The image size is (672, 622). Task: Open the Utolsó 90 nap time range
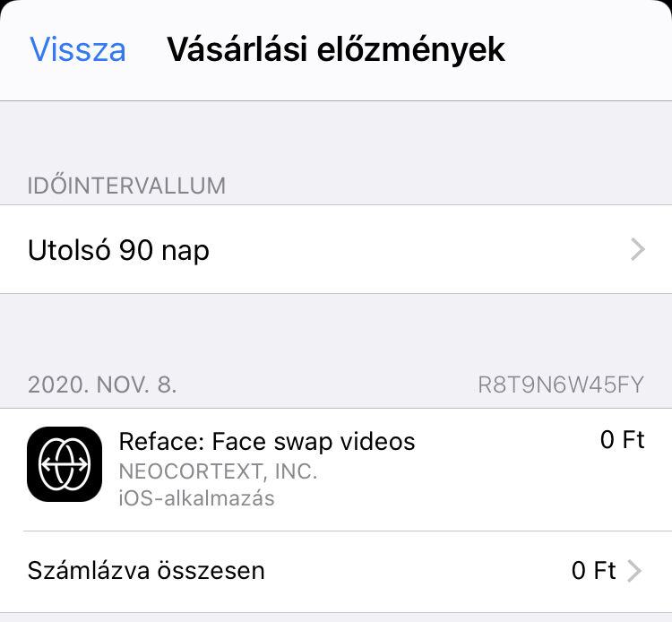[x=119, y=249]
